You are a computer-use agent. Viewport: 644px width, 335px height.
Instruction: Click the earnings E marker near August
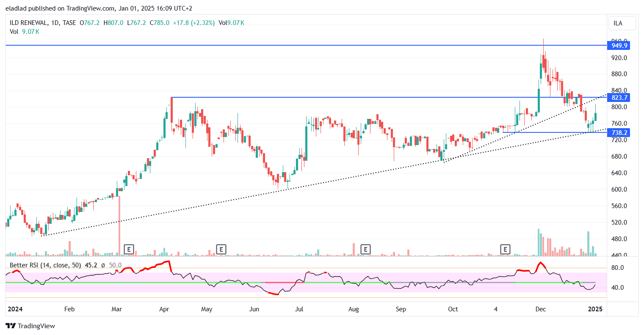[365, 249]
